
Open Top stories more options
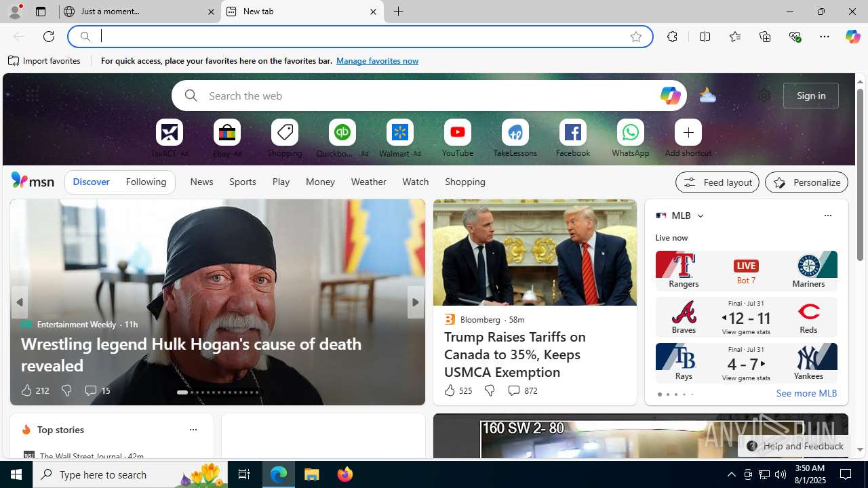click(x=193, y=430)
